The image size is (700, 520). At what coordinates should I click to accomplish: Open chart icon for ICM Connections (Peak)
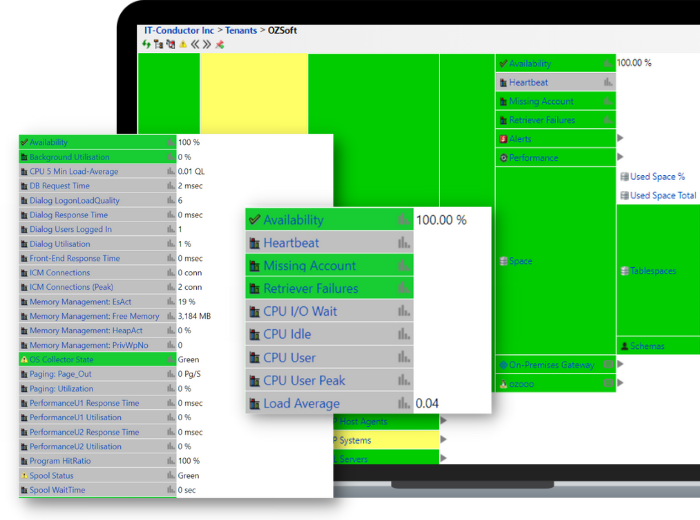click(x=171, y=287)
